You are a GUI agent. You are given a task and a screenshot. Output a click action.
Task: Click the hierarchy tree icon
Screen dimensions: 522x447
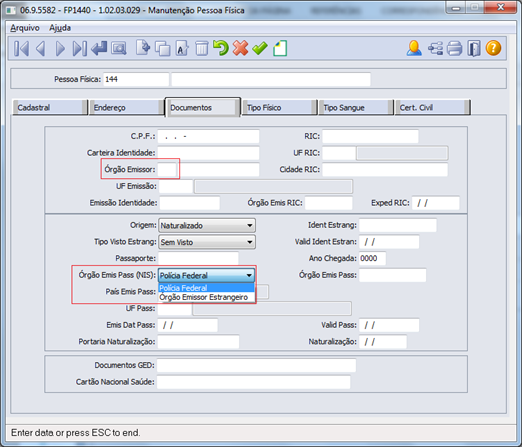coord(435,48)
